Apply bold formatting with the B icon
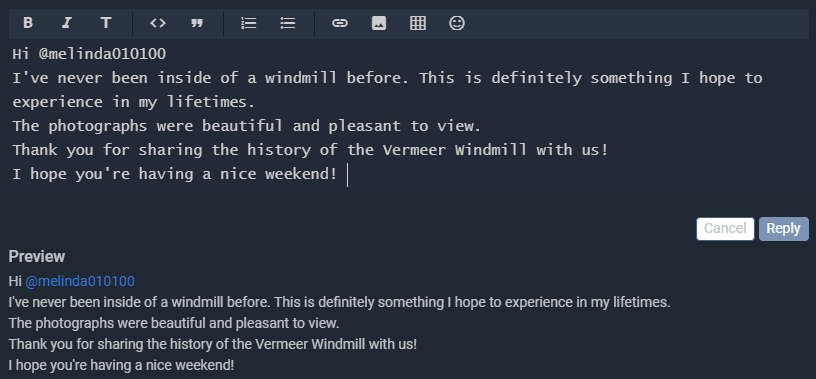Viewport: 816px width, 379px height. click(x=28, y=23)
